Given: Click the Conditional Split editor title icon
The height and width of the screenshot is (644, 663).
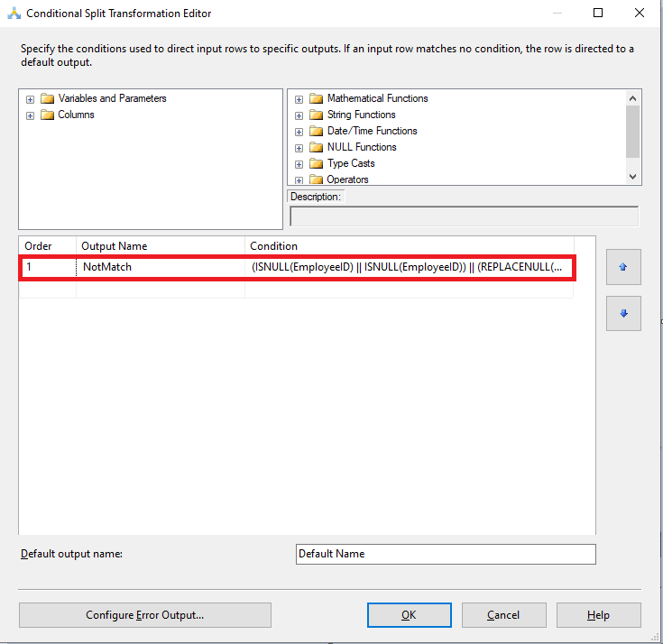Looking at the screenshot, I should pyautogui.click(x=14, y=14).
